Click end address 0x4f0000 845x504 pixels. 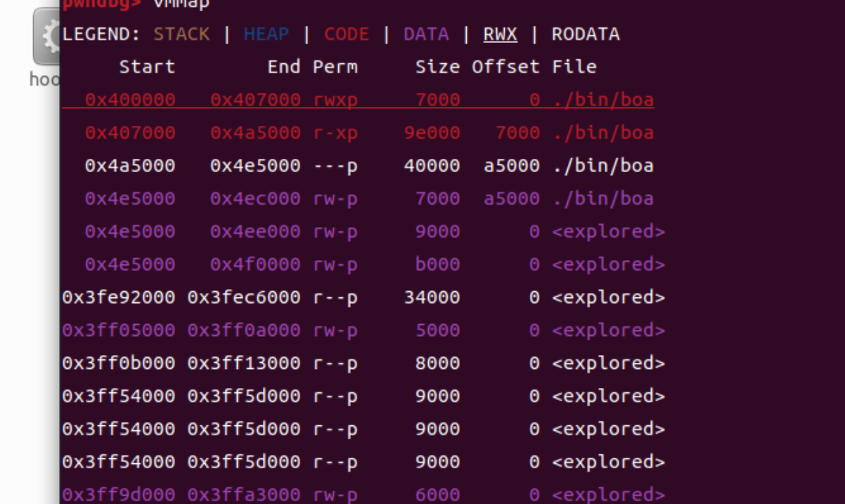tap(255, 264)
